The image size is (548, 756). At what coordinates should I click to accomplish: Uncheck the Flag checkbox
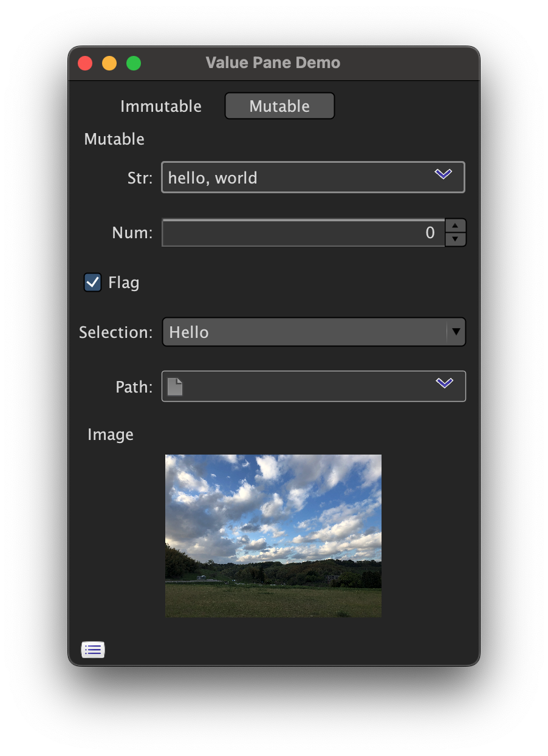click(92, 282)
